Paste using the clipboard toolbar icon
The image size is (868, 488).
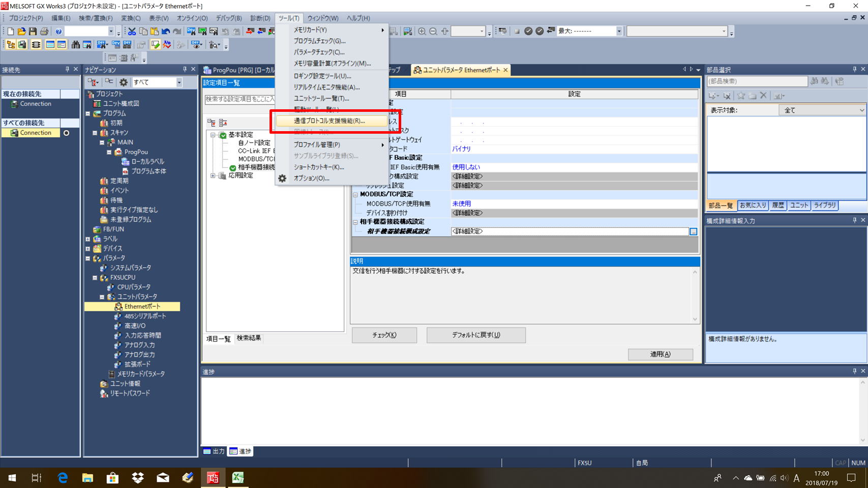[x=155, y=32]
